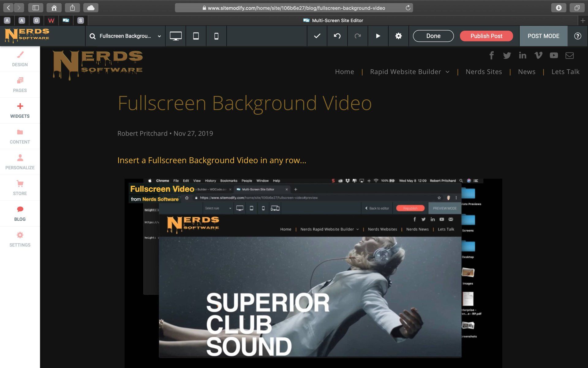Click the YouTube icon in site header
588x368 pixels.
click(x=554, y=55)
